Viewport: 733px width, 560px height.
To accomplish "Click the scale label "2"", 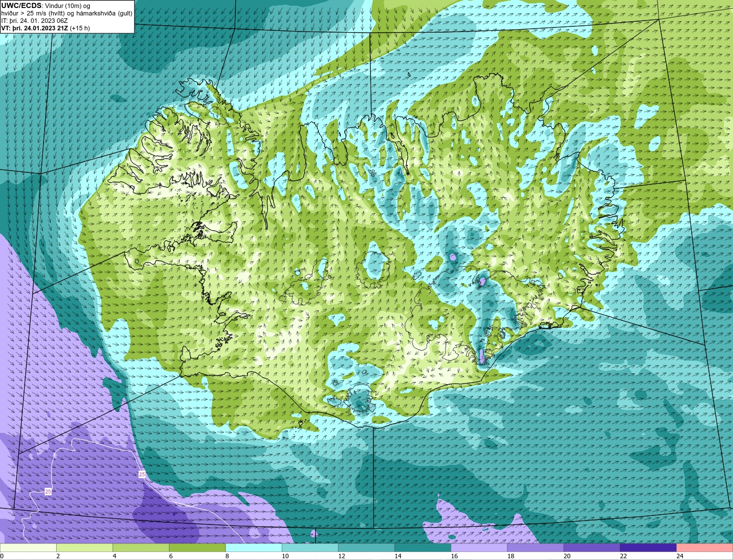I will pos(58,556).
